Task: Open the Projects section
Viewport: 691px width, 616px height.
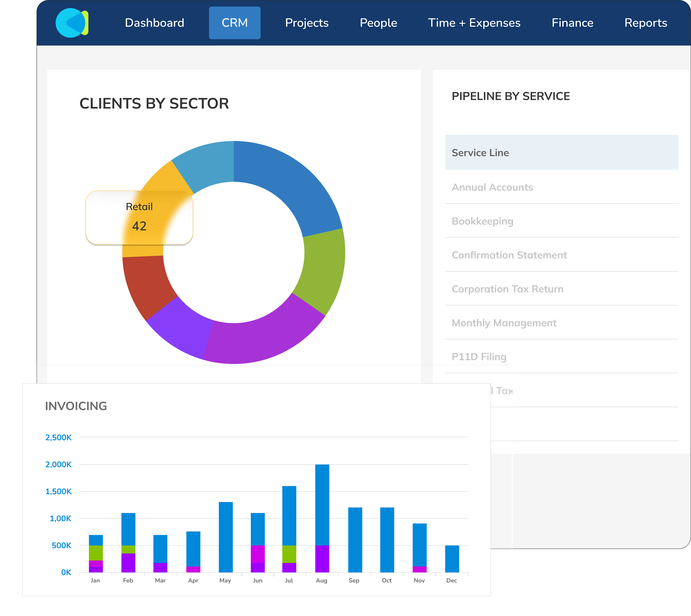Action: tap(307, 23)
